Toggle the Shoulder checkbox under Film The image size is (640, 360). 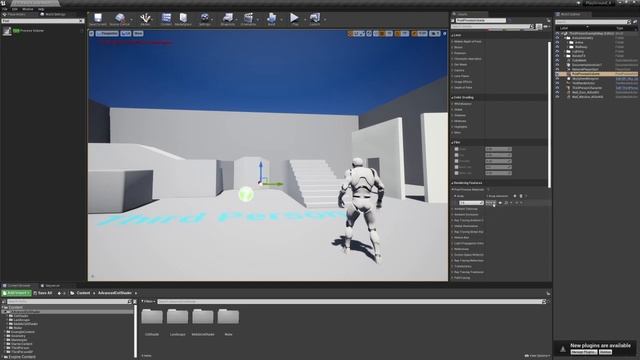(456, 161)
